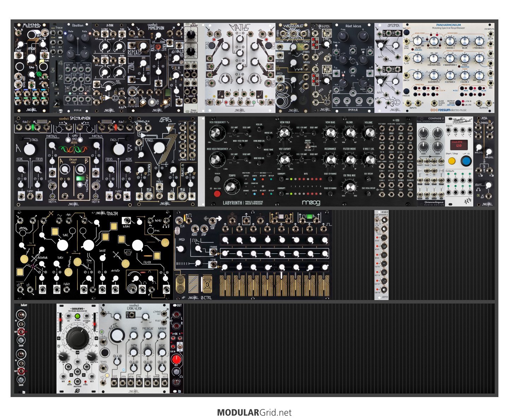Image resolution: width=509 pixels, height=420 pixels.
Task: Click the Panharmonium Waveform knob
Action: point(450,58)
